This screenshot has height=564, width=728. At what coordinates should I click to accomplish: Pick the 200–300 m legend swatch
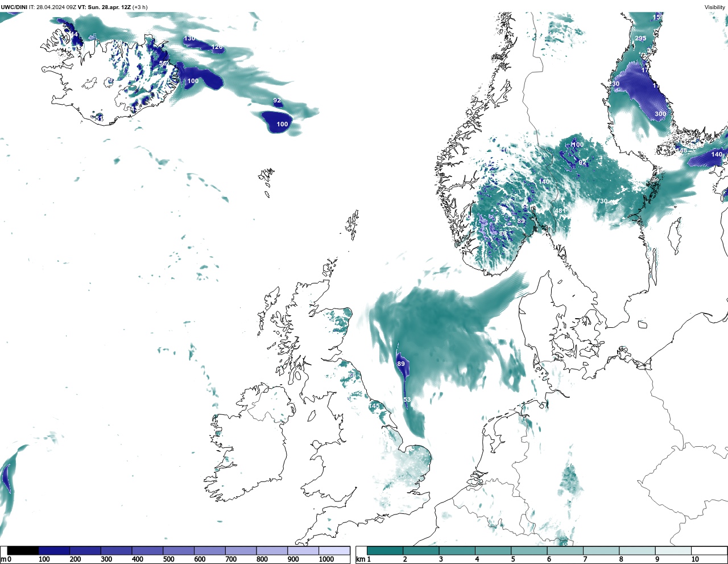point(85,551)
